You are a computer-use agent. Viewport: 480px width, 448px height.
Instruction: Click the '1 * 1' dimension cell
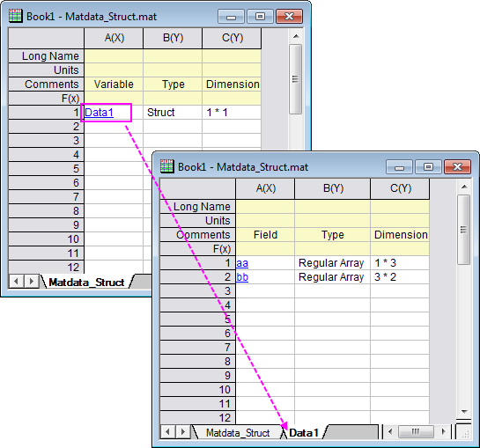[x=232, y=113]
